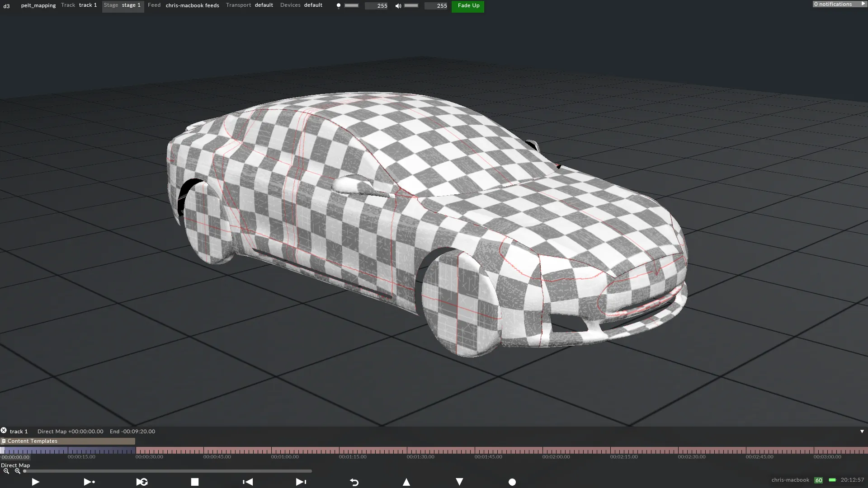Click the return/undo arrow transport icon

pyautogui.click(x=354, y=482)
